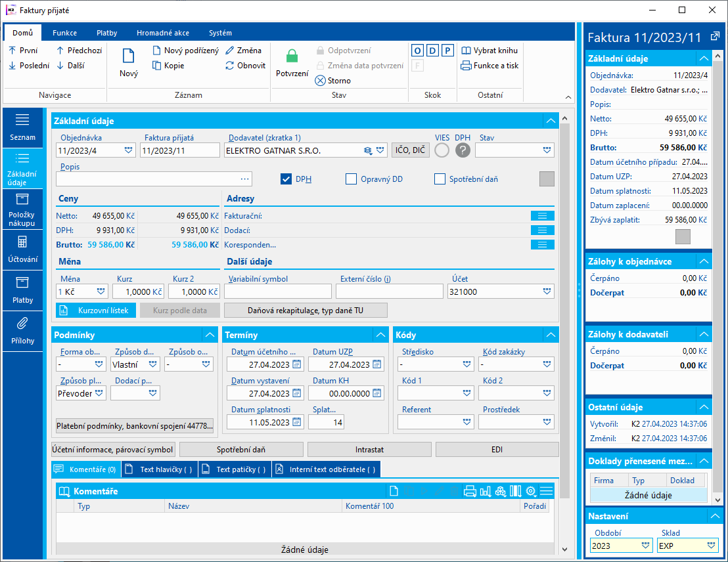
Task: Click the Obnovit refresh icon
Action: [x=230, y=66]
